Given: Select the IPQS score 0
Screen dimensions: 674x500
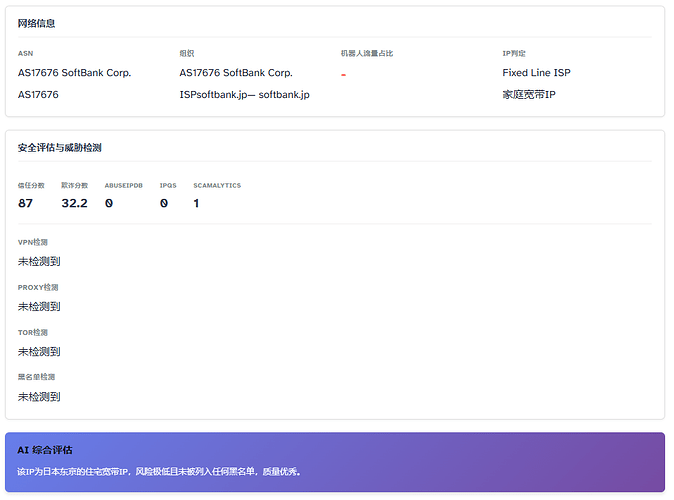Looking at the screenshot, I should click(164, 203).
